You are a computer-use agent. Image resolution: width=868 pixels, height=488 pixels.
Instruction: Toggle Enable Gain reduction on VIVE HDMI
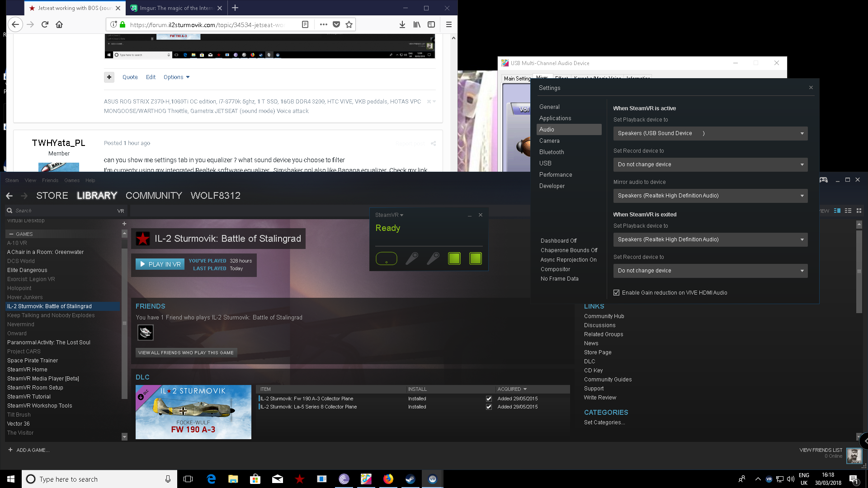click(616, 293)
